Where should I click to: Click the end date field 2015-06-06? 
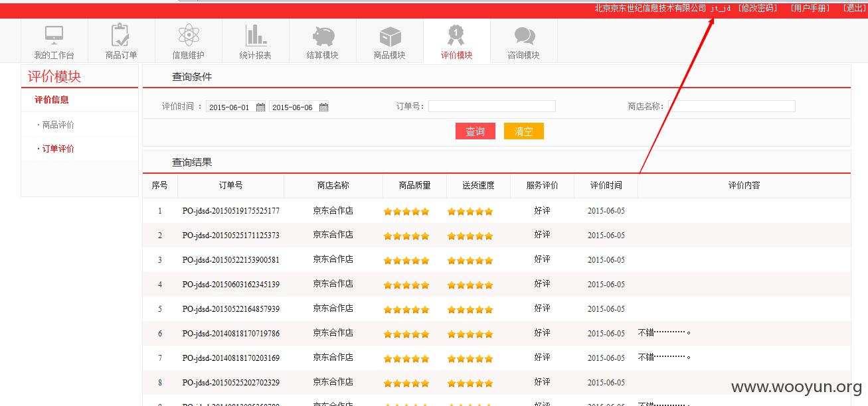[x=293, y=107]
